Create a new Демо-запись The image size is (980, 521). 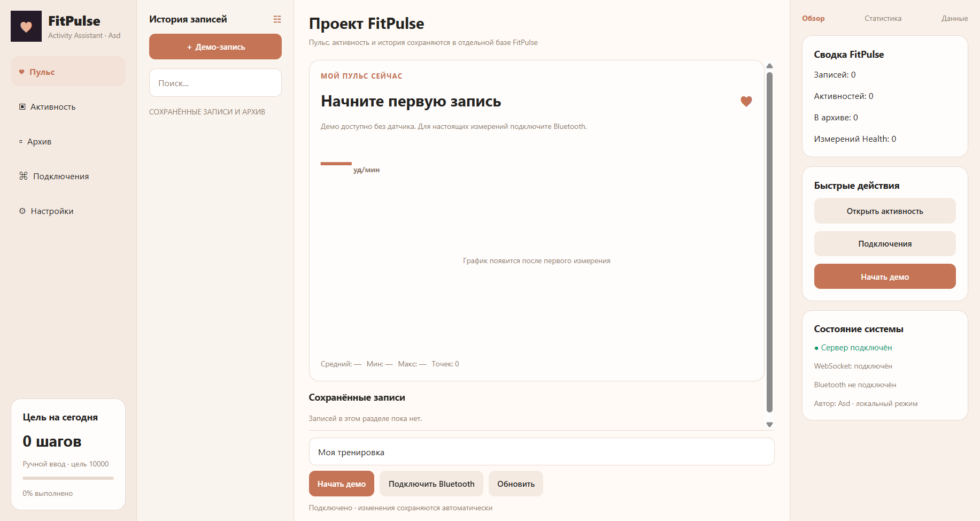[215, 47]
